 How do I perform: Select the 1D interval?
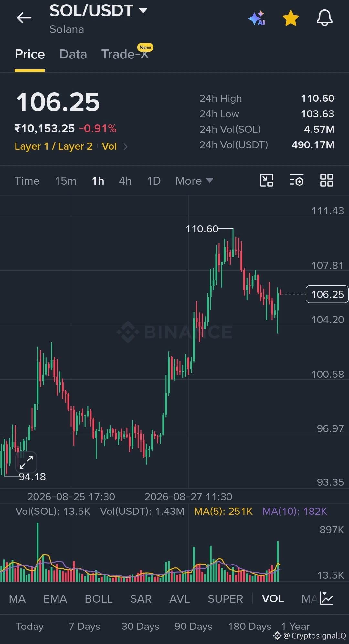pyautogui.click(x=154, y=181)
